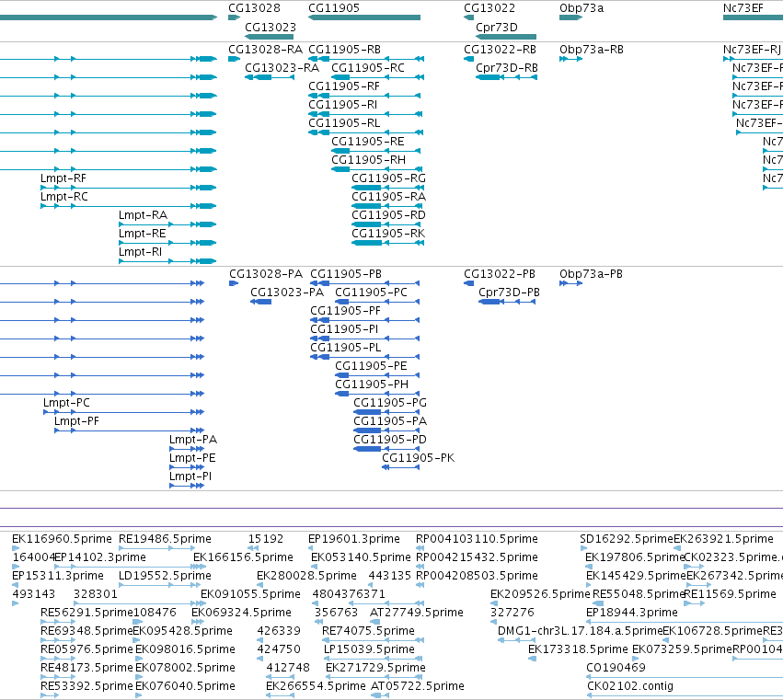
Task: Click transcript Lmpt-RA
Action: pos(143,215)
